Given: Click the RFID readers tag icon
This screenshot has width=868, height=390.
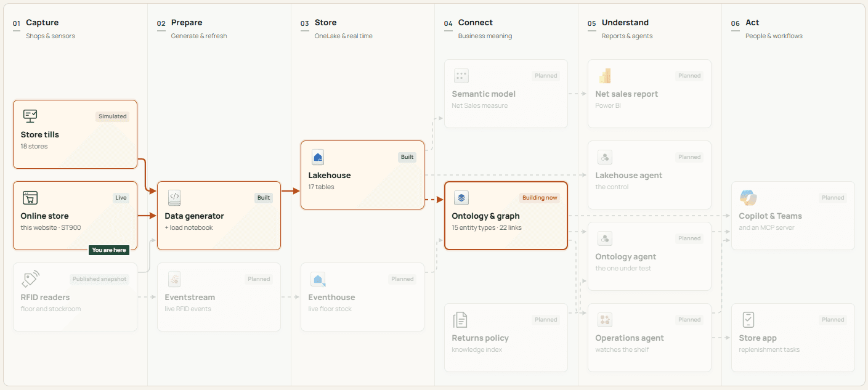Looking at the screenshot, I should [30, 279].
